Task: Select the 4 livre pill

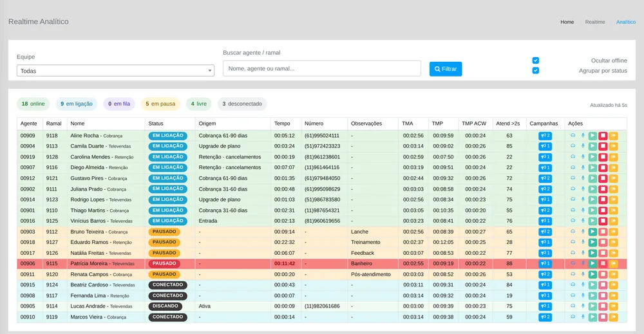Action: click(199, 104)
